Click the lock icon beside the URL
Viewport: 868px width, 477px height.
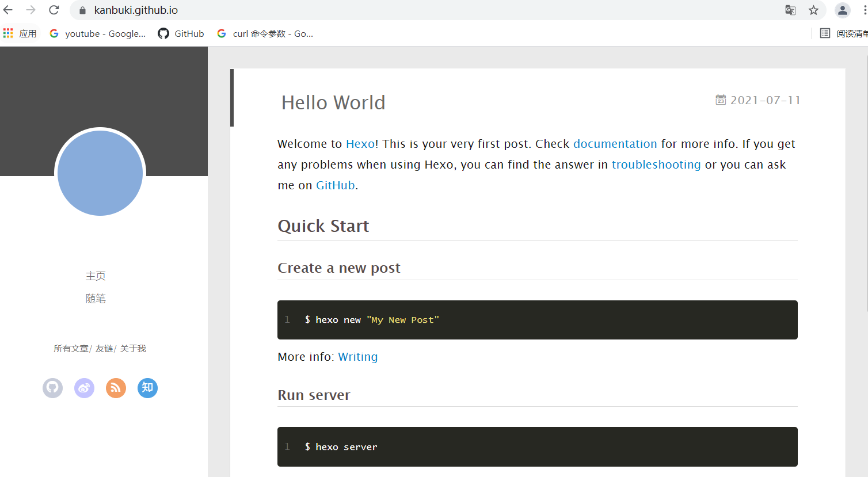click(x=82, y=10)
